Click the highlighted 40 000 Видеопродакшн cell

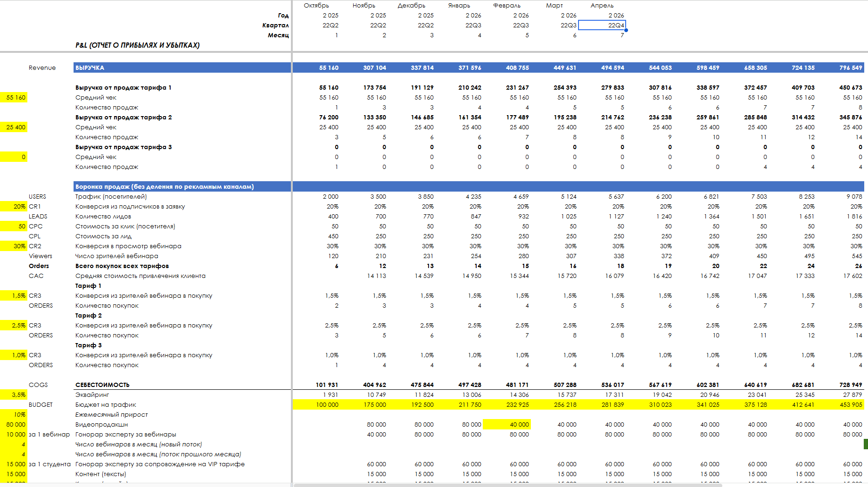click(x=507, y=425)
